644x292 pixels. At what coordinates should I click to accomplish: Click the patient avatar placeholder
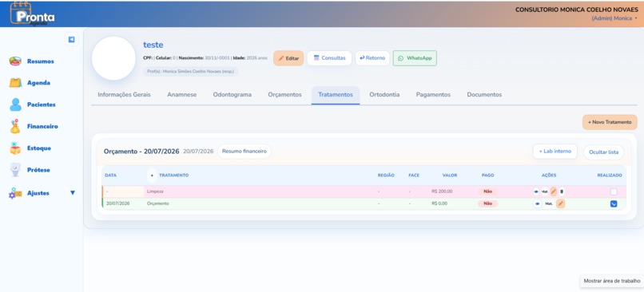[113, 58]
